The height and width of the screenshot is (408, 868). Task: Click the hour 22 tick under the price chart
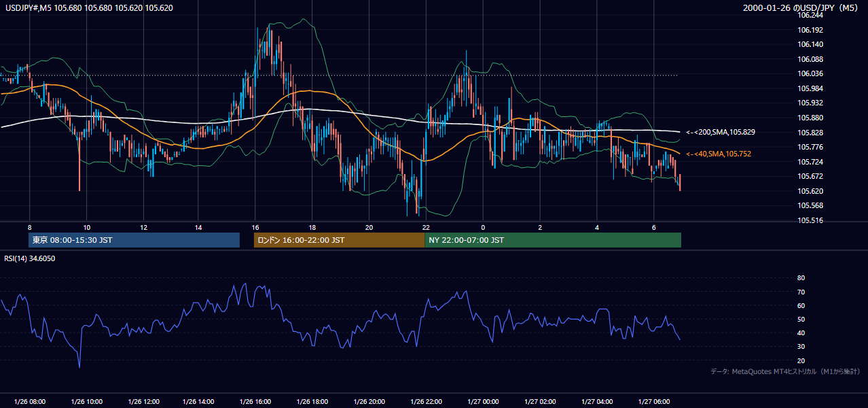pos(426,227)
